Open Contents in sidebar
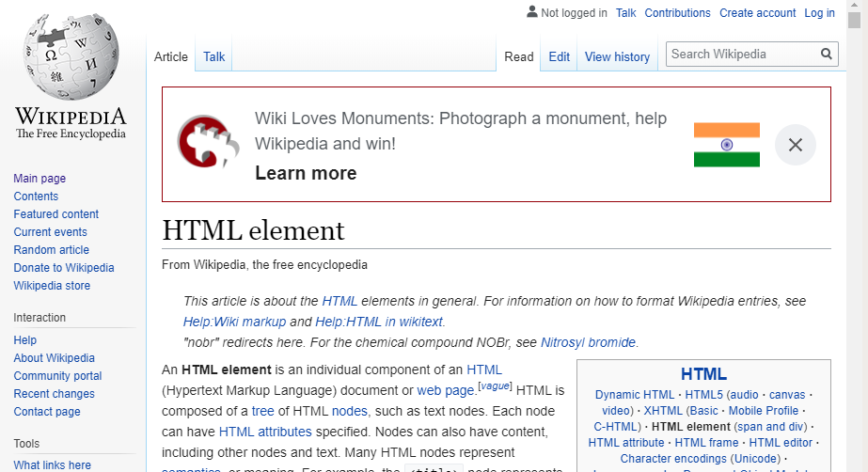 pyautogui.click(x=36, y=196)
